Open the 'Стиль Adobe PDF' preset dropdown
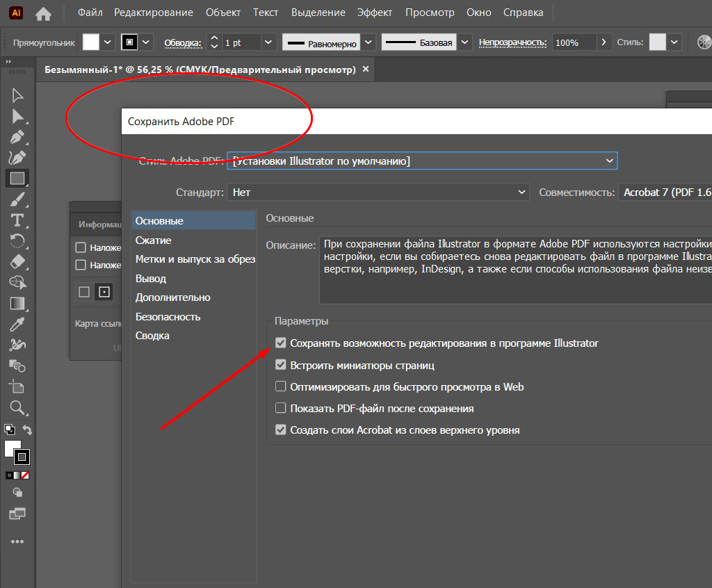 422,161
